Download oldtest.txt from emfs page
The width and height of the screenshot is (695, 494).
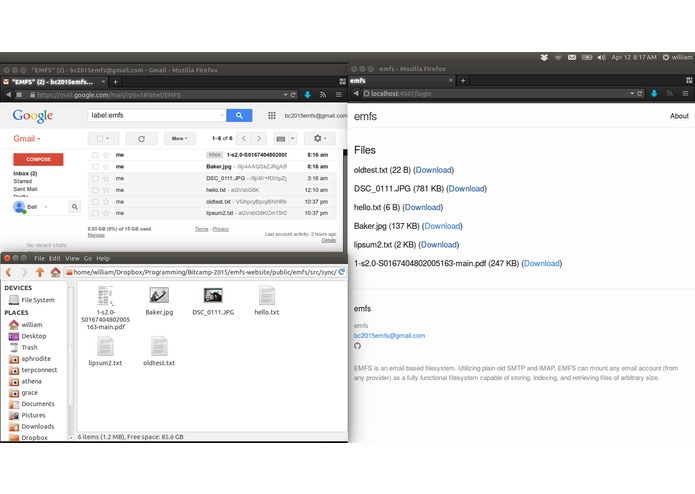(433, 170)
